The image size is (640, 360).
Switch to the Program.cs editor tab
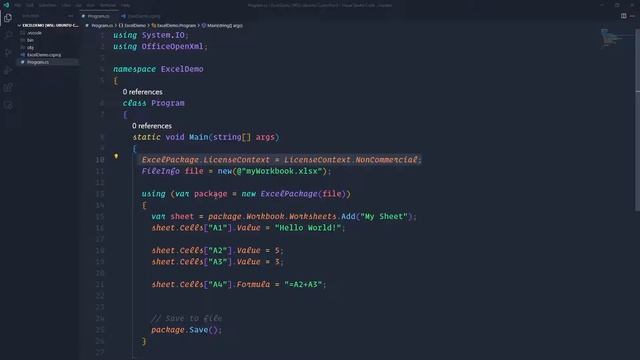pyautogui.click(x=98, y=16)
